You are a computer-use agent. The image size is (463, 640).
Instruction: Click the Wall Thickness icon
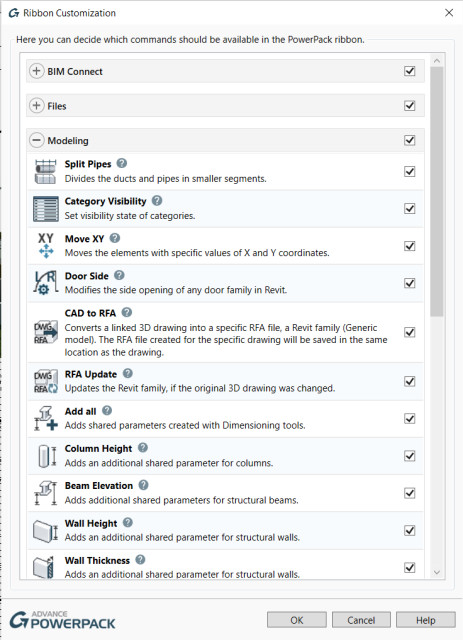pyautogui.click(x=44, y=567)
